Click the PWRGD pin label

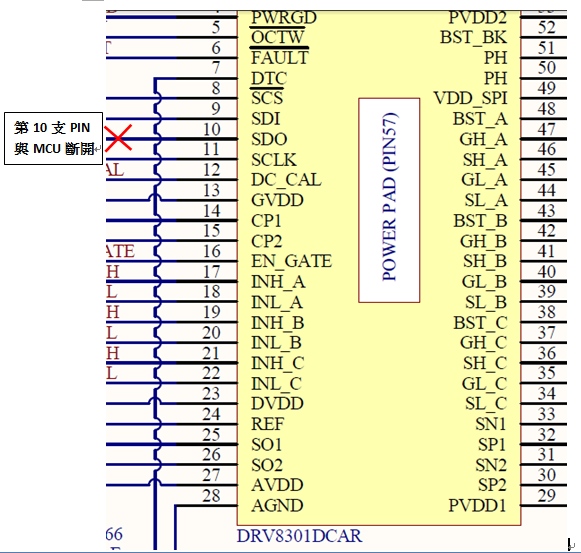[284, 17]
